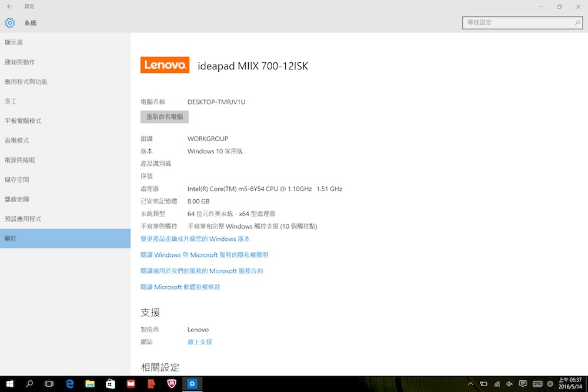588x392 pixels.
Task: Click the red book app taskbar icon
Action: click(131, 384)
